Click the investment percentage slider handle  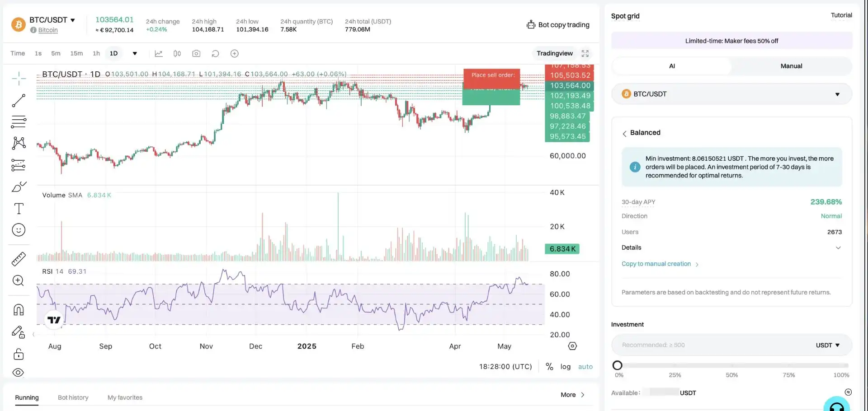(618, 365)
